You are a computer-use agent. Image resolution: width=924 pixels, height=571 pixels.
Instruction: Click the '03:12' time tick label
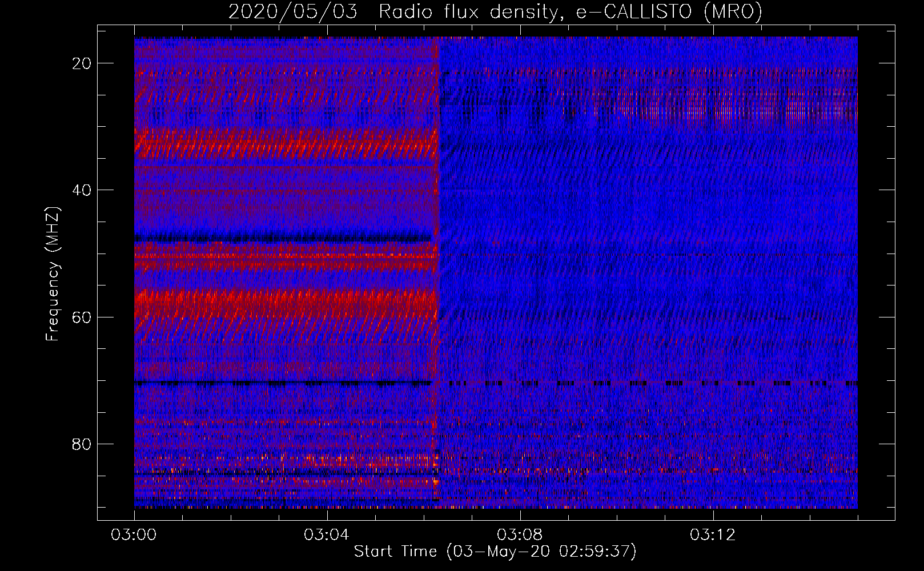click(x=713, y=535)
